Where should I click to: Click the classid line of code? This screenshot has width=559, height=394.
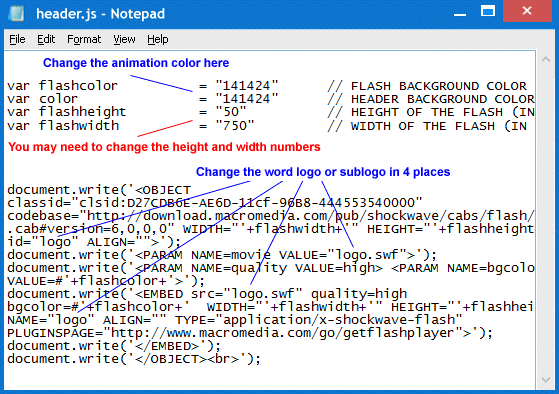(x=215, y=203)
